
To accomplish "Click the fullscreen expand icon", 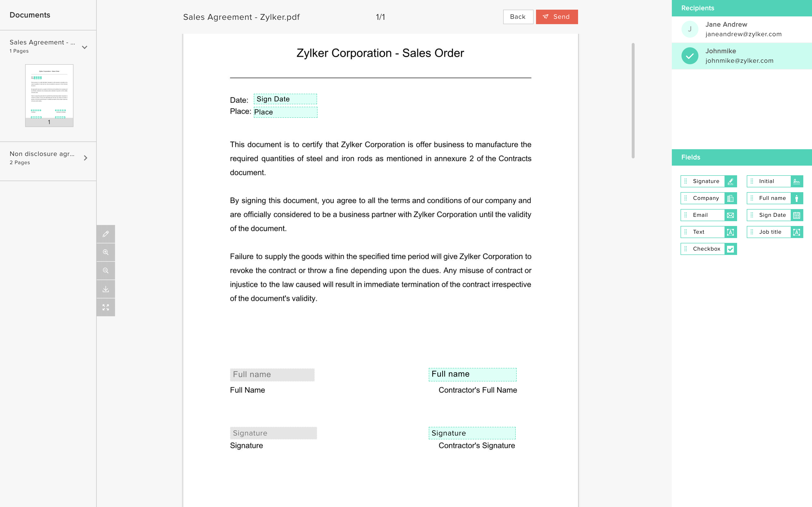I will coord(106,307).
